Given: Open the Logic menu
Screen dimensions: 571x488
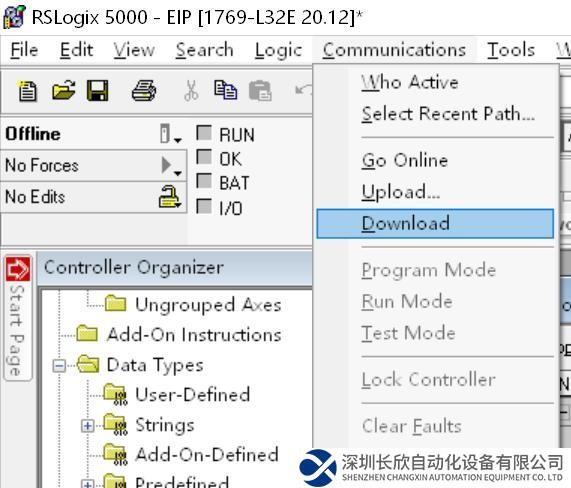Looking at the screenshot, I should 279,50.
